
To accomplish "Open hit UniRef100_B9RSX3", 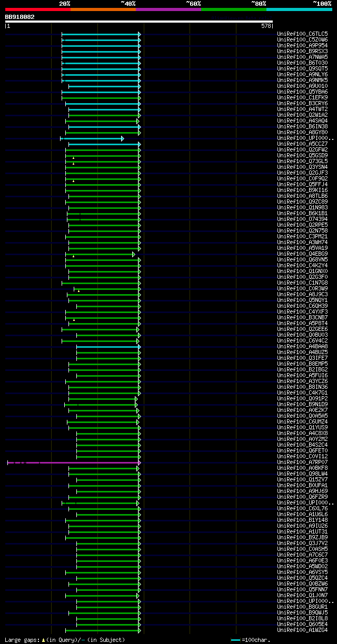I will (302, 52).
